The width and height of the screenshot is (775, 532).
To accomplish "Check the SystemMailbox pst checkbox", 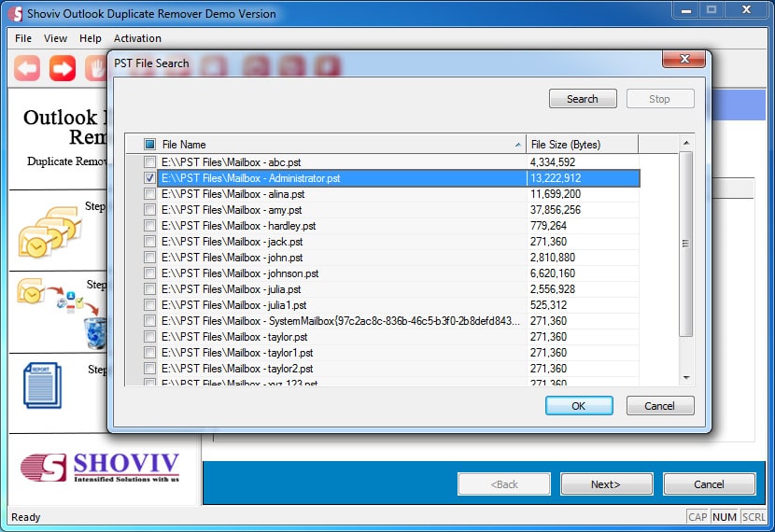I will pyautogui.click(x=149, y=320).
